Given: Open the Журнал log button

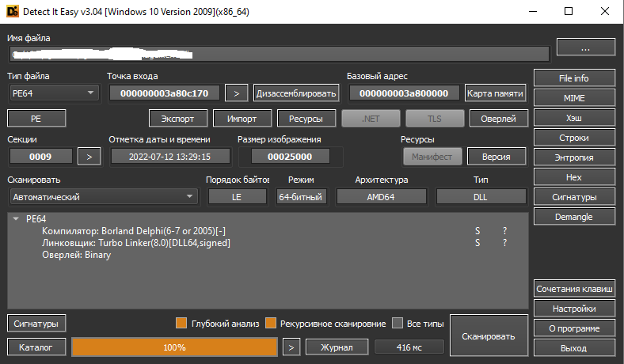Looking at the screenshot, I should [337, 347].
